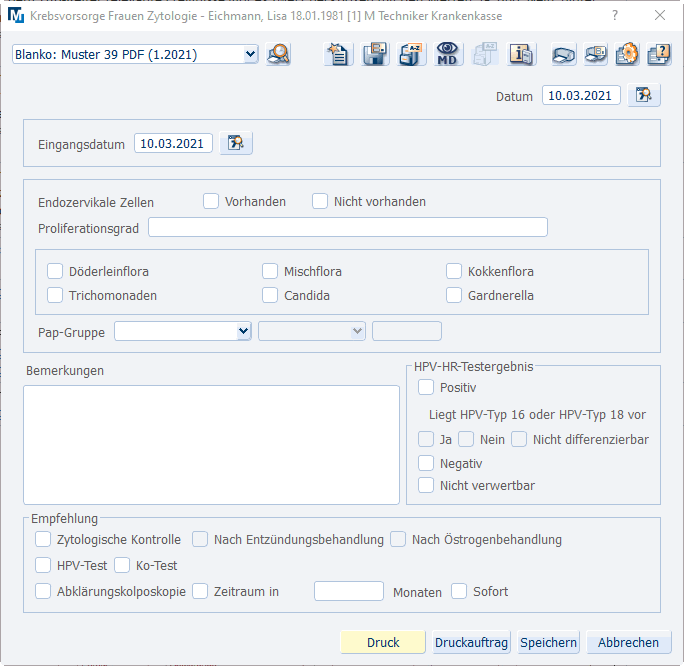
Task: Expand the second disabled Pap-Gruppe dropdown
Action: (x=312, y=331)
